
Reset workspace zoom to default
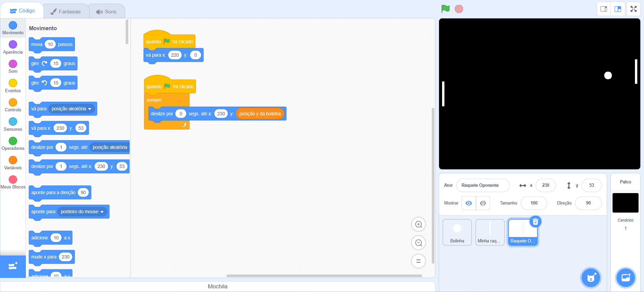point(419,261)
